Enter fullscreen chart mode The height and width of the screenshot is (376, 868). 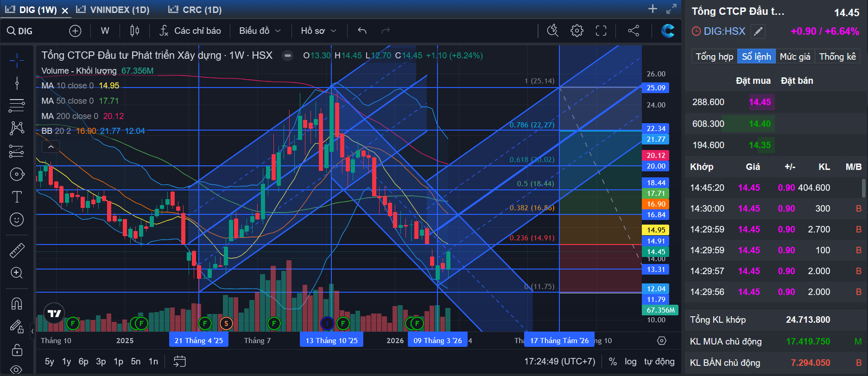coord(601,31)
